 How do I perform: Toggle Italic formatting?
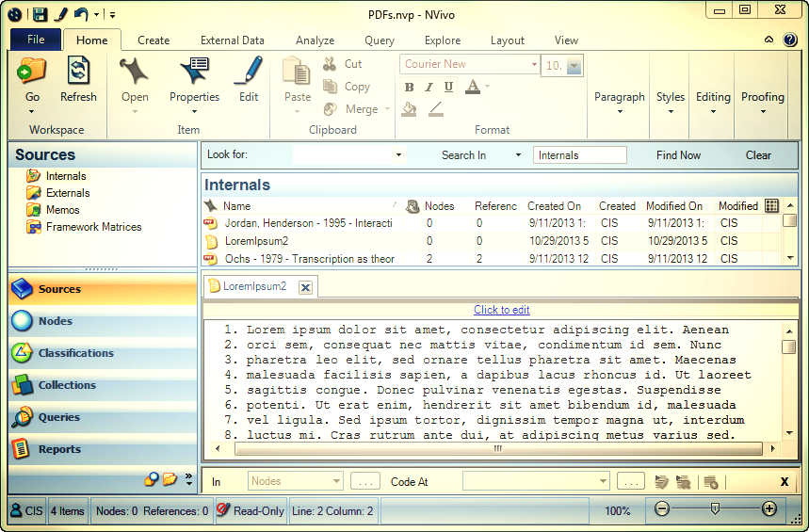click(x=429, y=88)
